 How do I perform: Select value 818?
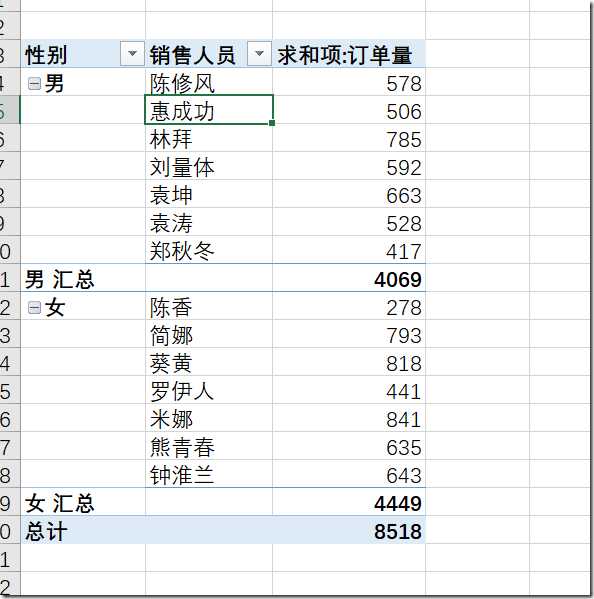[x=404, y=364]
